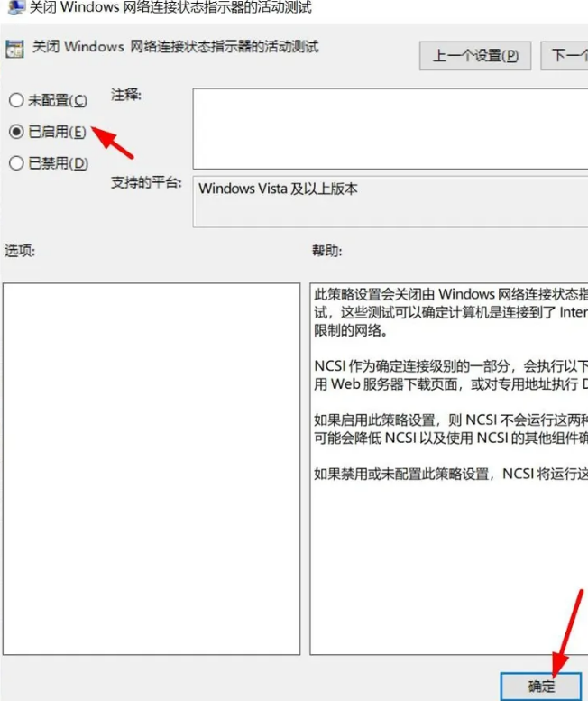Click help paragraph starting '此策略设置会关闭'

451,312
